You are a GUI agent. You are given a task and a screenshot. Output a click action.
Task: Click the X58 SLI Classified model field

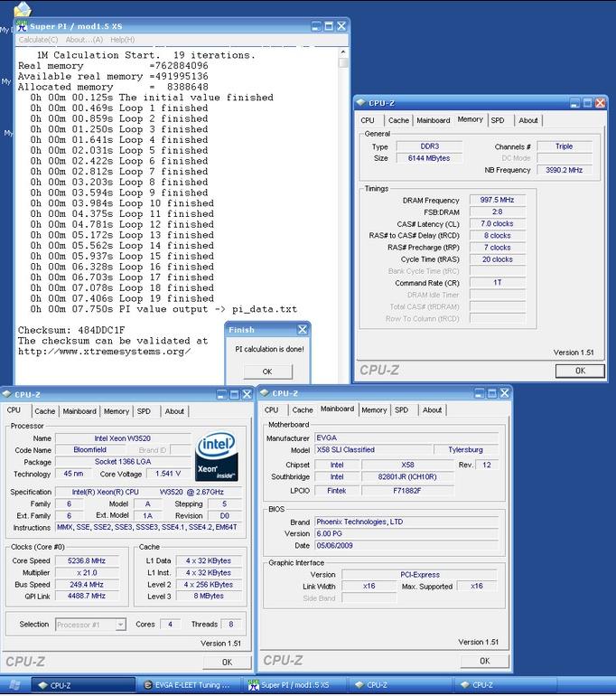click(x=373, y=449)
